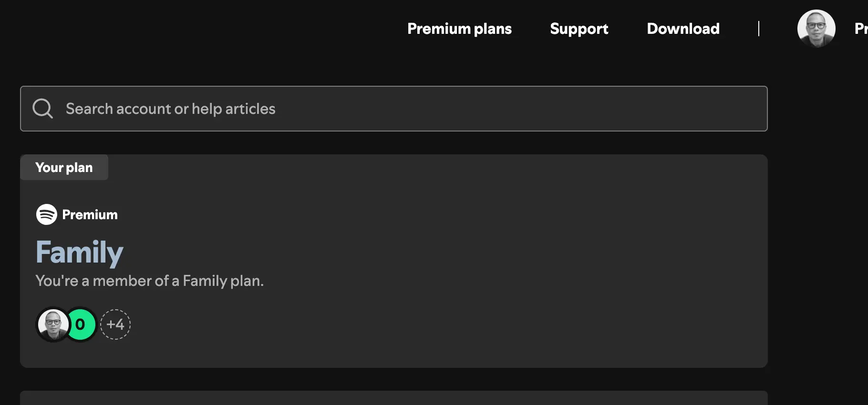
Task: Open the Premium plans menu item
Action: pos(459,29)
